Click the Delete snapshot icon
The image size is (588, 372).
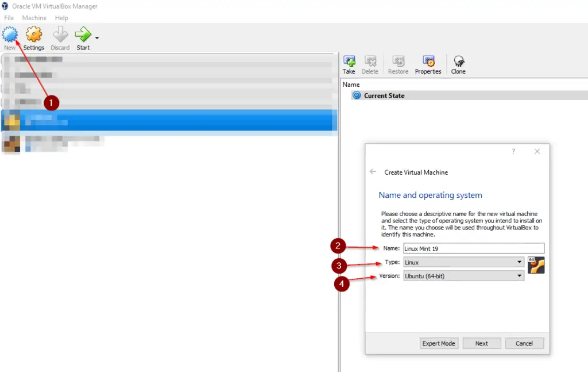pos(370,61)
